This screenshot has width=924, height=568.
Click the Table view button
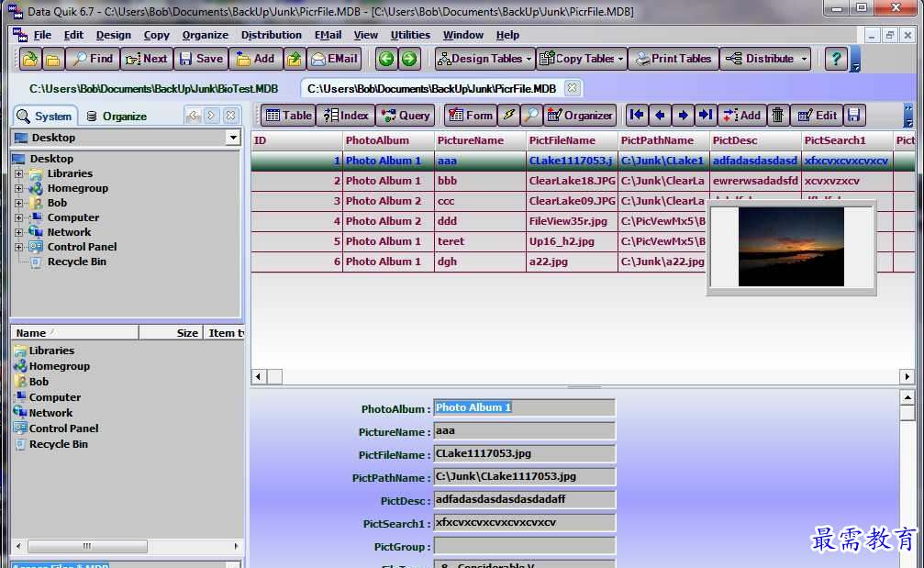288,116
